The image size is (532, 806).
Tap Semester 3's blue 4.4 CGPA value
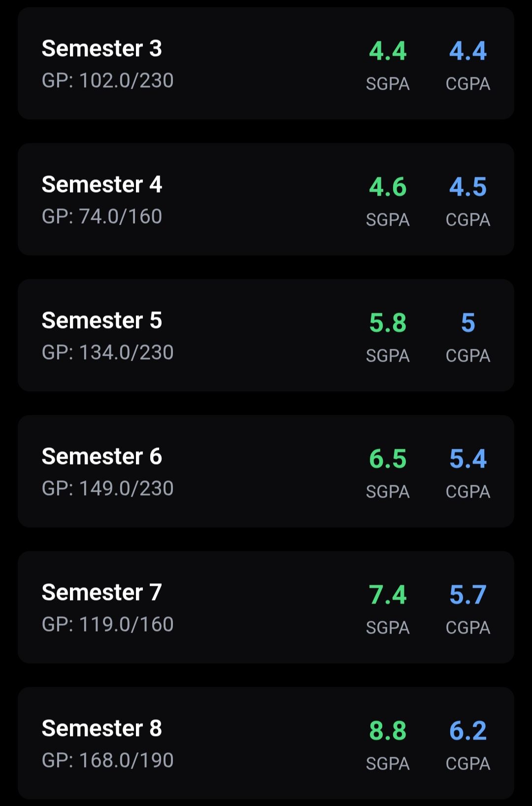467,51
